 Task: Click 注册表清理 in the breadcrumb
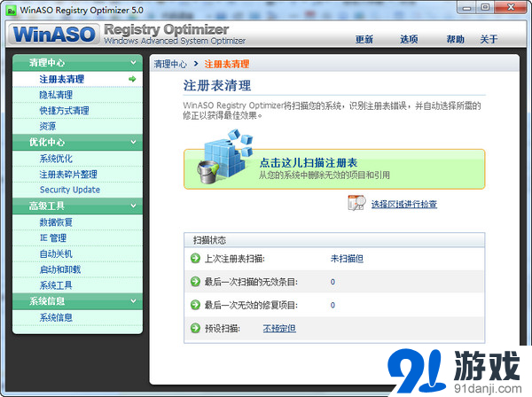tap(227, 64)
